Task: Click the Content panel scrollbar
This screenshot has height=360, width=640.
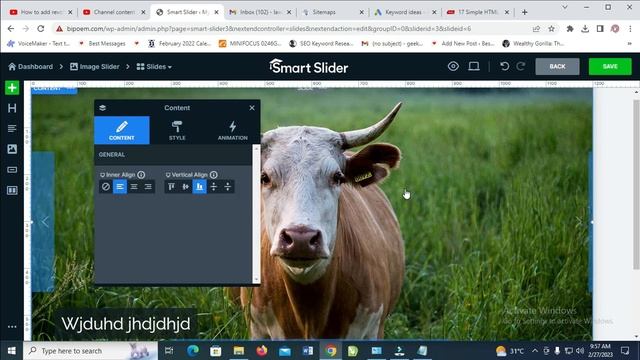Action: [256, 213]
